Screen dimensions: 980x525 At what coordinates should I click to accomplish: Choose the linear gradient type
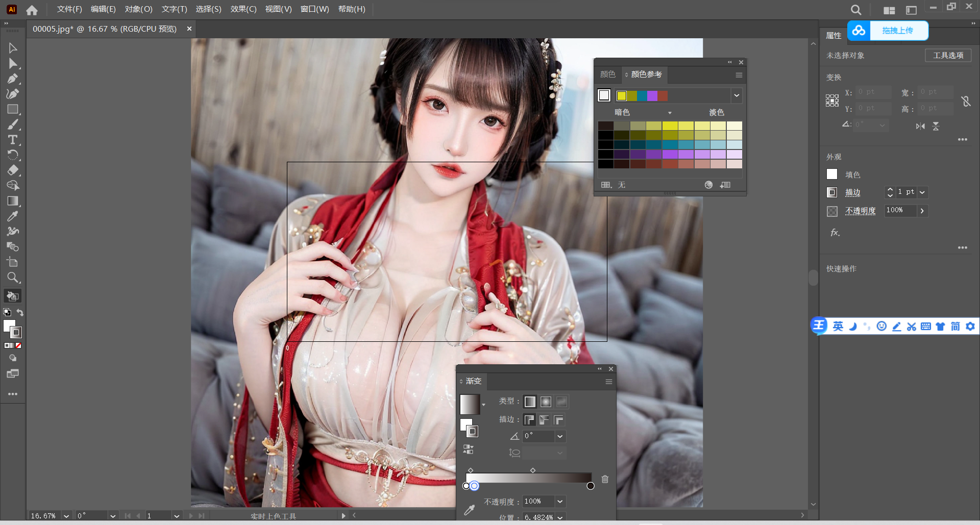pos(530,402)
